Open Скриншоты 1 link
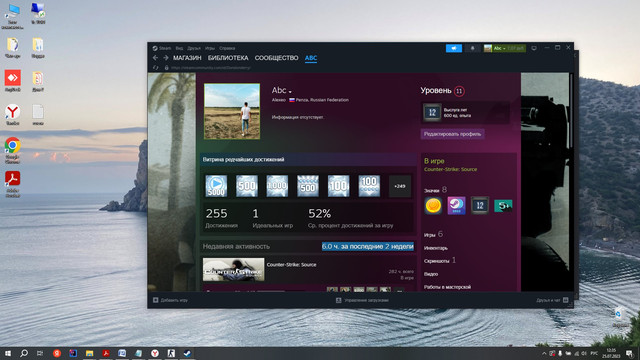Viewport: 640px width, 360px height. (440, 260)
